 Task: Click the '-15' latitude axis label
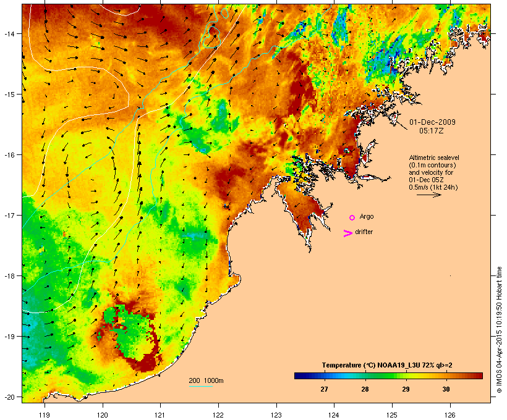coord(9,94)
